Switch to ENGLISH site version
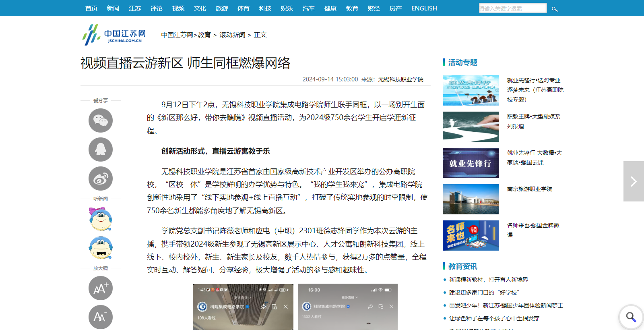This screenshot has height=330, width=644. tap(424, 8)
